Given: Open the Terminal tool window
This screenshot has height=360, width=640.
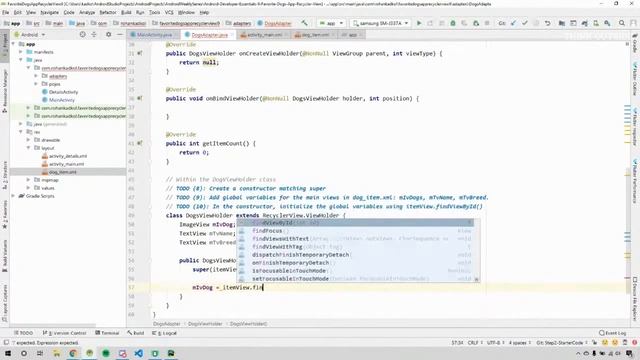Looking at the screenshot, I should point(107,333).
